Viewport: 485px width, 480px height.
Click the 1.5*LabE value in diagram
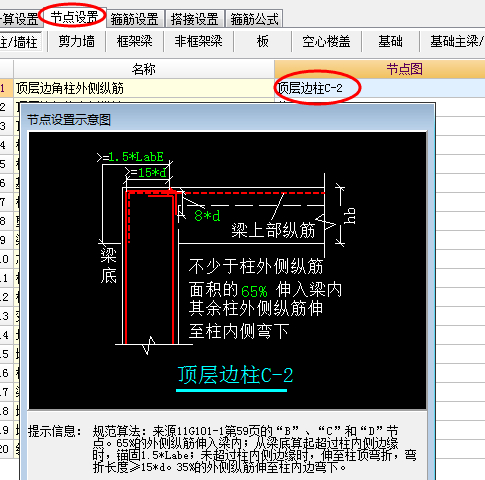[136, 157]
